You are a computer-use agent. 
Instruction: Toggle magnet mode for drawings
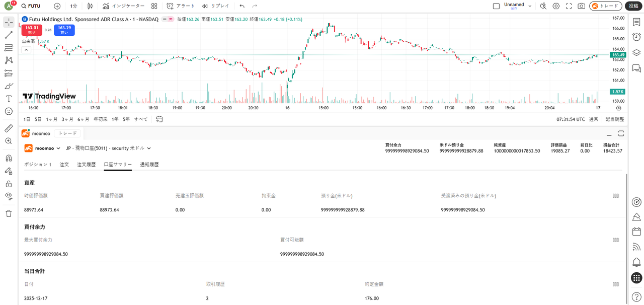tap(9, 158)
